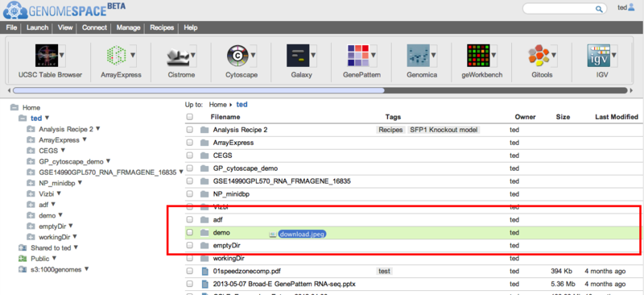Open the dropdown arrow beside Public folder

[x=54, y=259]
